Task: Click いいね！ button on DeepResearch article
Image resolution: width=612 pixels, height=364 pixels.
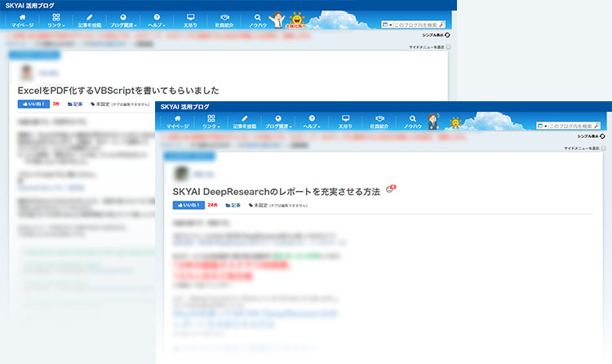Action: coord(188,206)
